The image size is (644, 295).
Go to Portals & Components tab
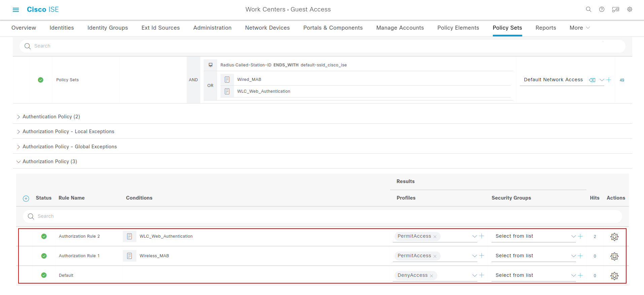333,28
